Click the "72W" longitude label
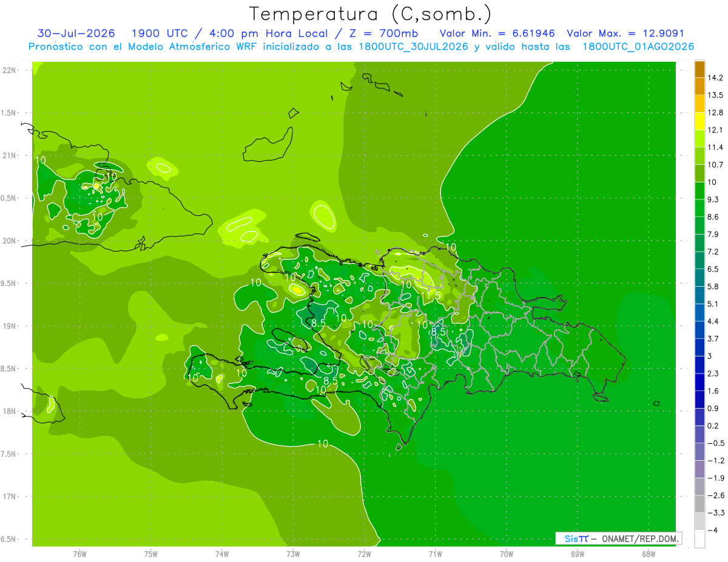728x562 pixels. [x=364, y=554]
